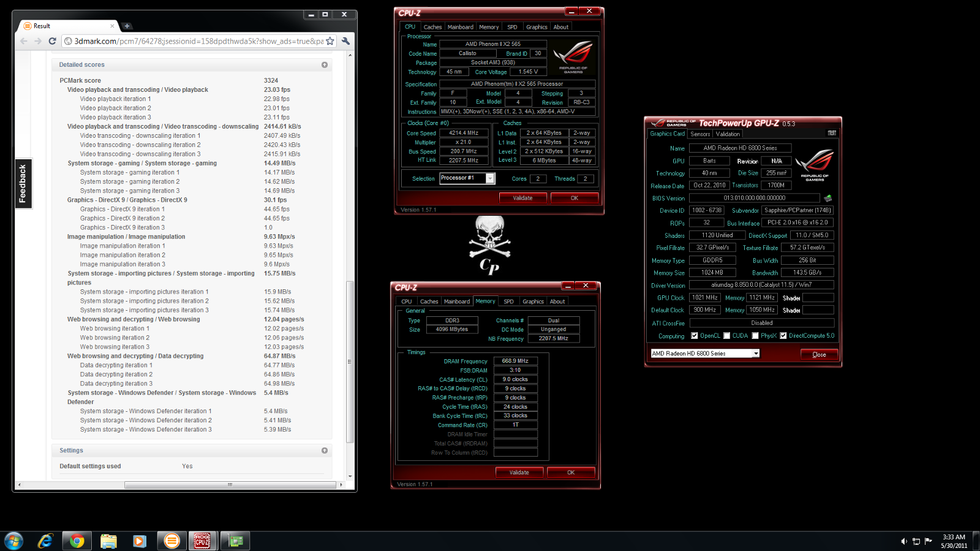980x551 pixels.
Task: Click the Show desktop button at taskbar end
Action: (976, 541)
